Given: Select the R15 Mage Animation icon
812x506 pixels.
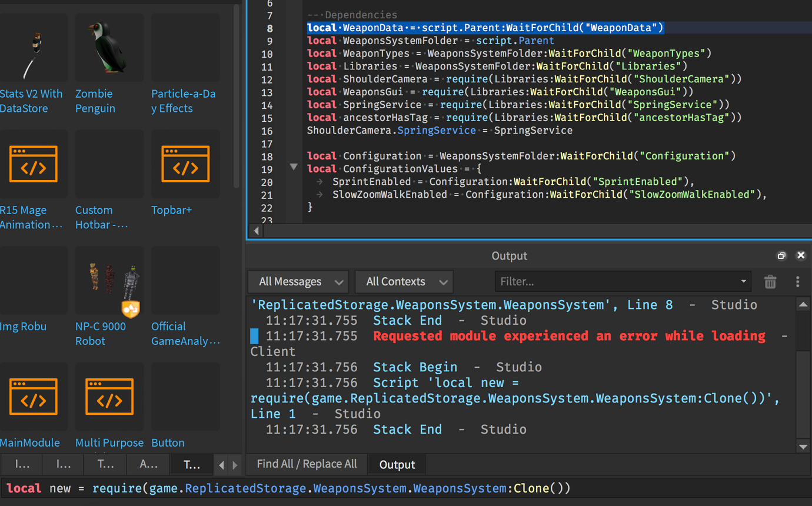Looking at the screenshot, I should [34, 165].
